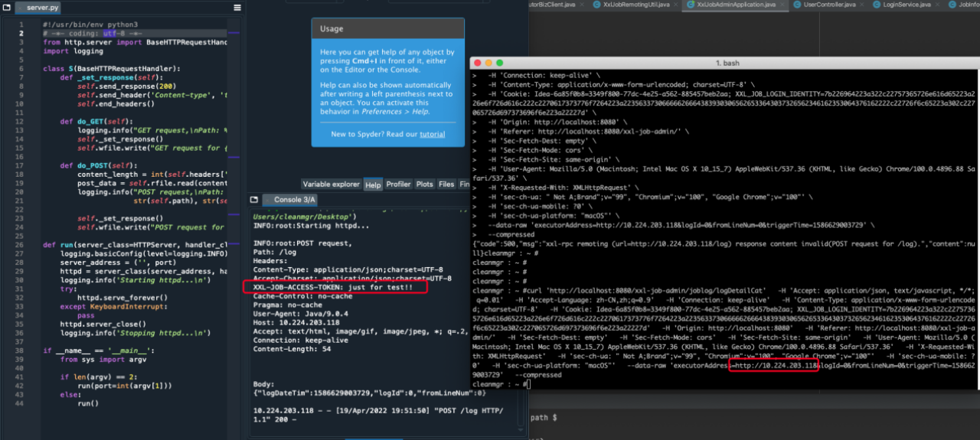The image size is (980, 440).
Task: Open the Files pane tab
Action: pos(446,184)
